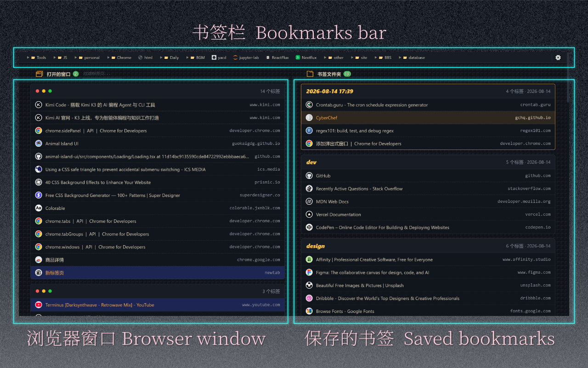Screen dimensions: 588x368
Task: Click 40 CSS Background Effects favicon
Action: 39,182
